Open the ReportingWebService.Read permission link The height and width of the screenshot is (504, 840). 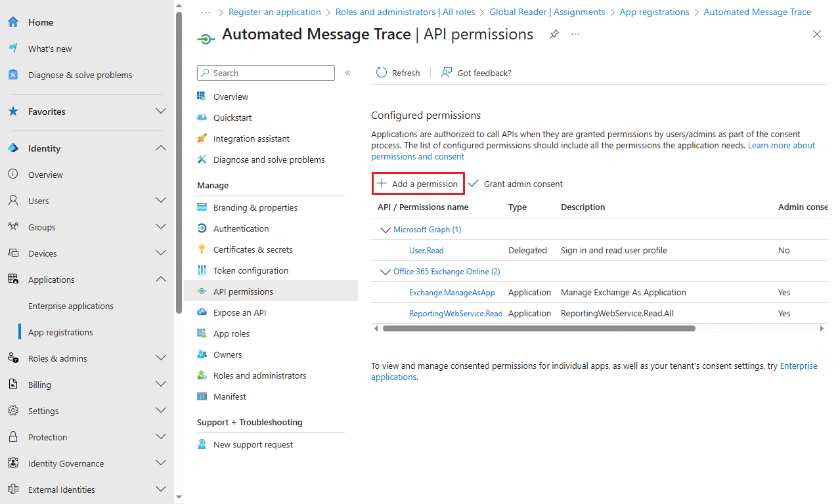[x=455, y=313]
